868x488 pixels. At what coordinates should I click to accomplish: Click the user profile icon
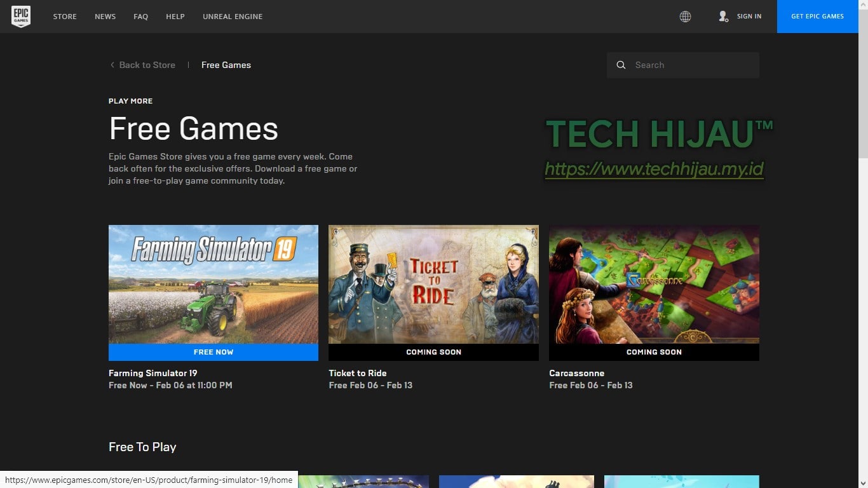(723, 17)
